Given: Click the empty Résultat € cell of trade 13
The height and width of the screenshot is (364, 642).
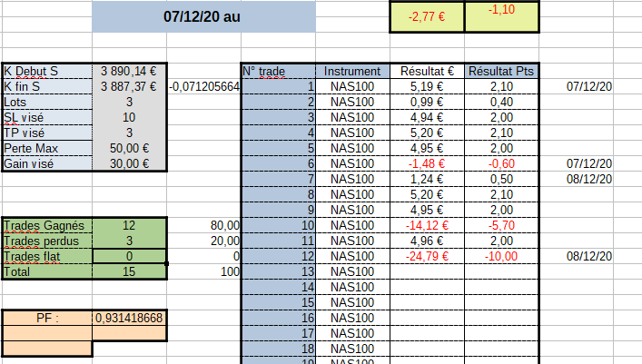Looking at the screenshot, I should 427,272.
